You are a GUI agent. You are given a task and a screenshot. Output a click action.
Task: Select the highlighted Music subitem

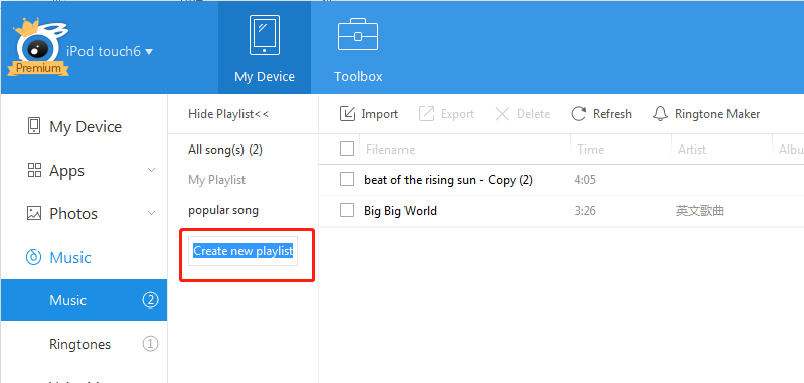point(84,300)
